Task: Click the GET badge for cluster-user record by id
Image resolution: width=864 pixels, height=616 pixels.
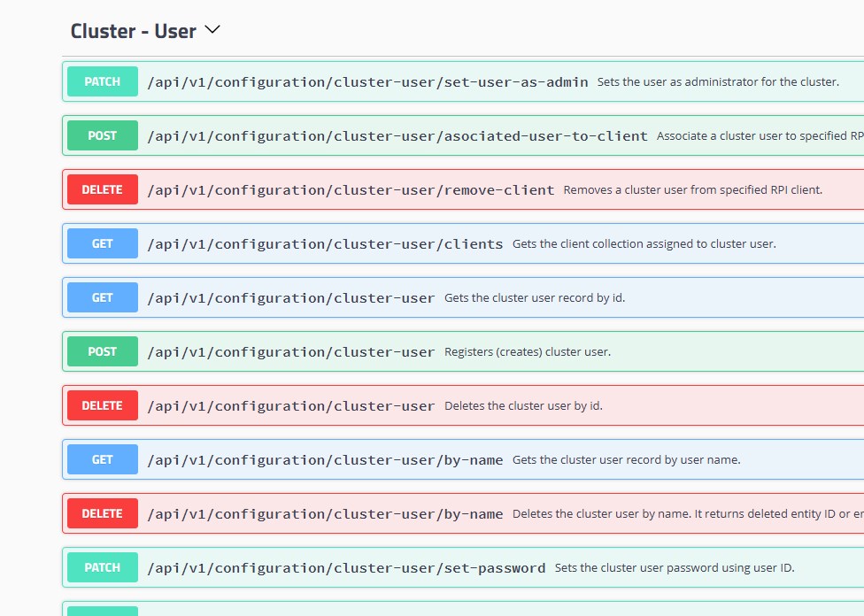Action: 102,297
